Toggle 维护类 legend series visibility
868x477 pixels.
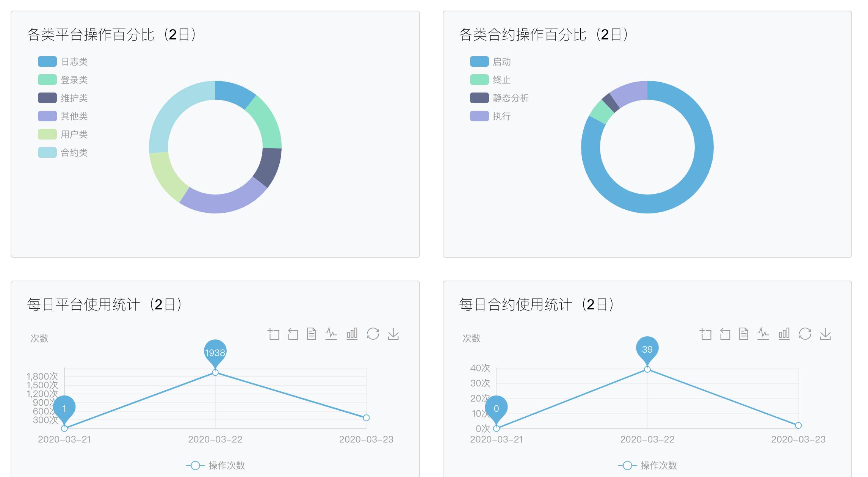(x=74, y=98)
